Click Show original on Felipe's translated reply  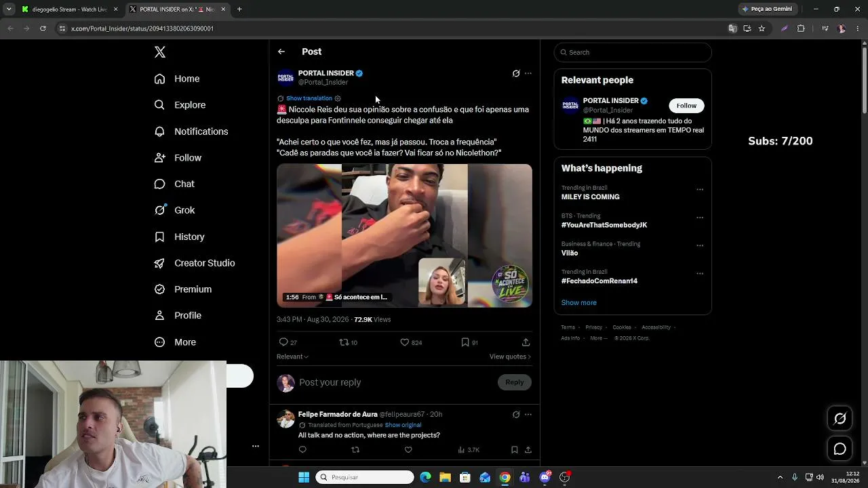pos(403,425)
